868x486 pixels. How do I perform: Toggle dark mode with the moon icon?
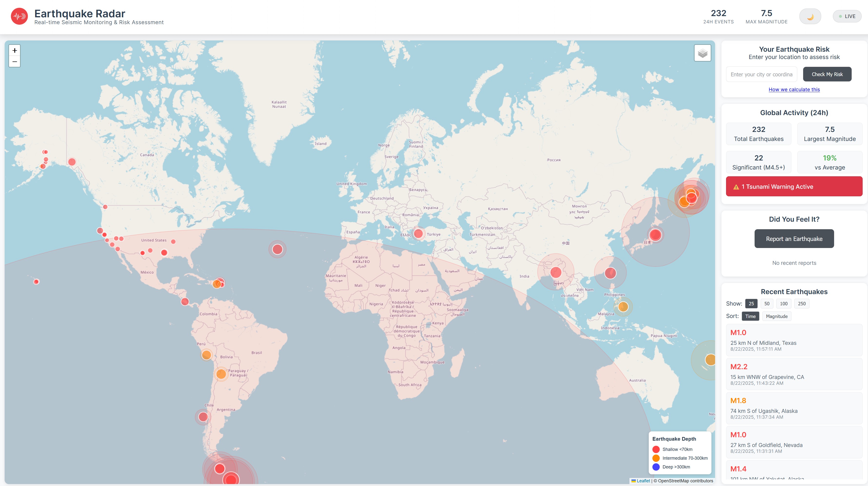[x=810, y=16]
